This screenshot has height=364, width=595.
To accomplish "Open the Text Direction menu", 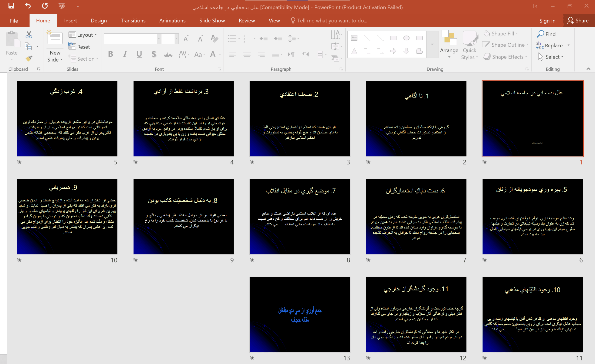I will pyautogui.click(x=336, y=35).
